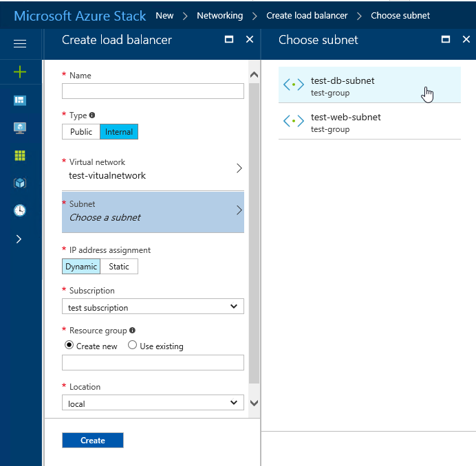The width and height of the screenshot is (476, 466).
Task: Open the Subscription dropdown
Action: tap(153, 307)
